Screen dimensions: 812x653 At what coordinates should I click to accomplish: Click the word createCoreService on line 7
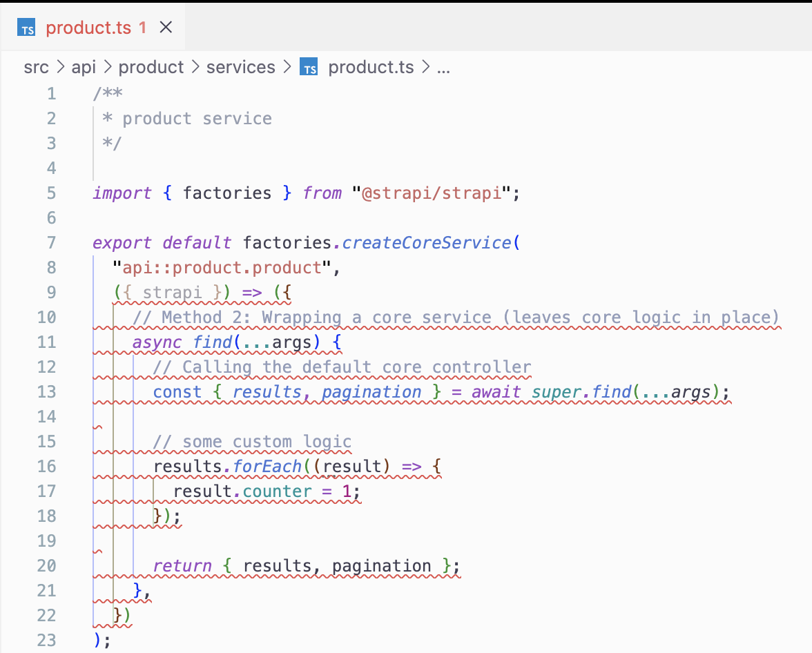[x=427, y=242]
